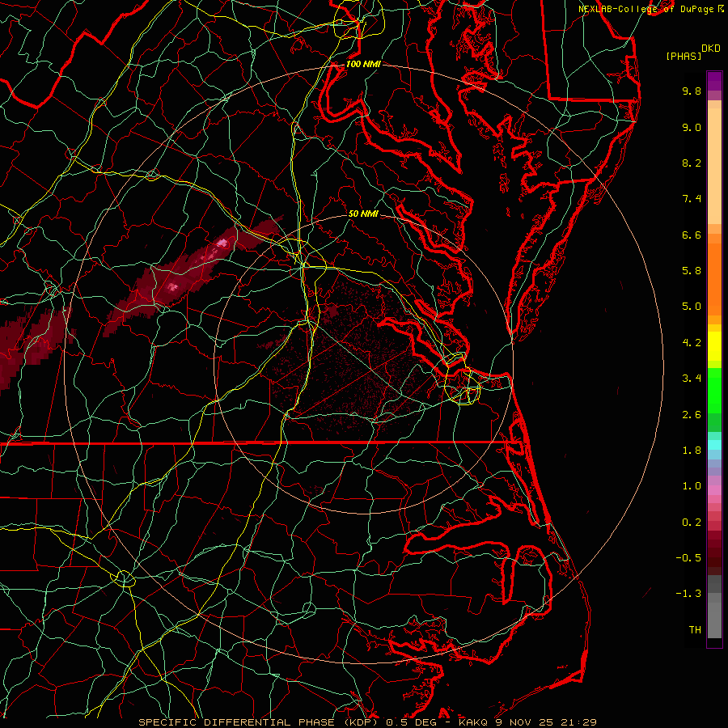Viewport: 728px width, 728px height.
Task: Click the 50 NMI range ring label
Action: click(x=363, y=214)
